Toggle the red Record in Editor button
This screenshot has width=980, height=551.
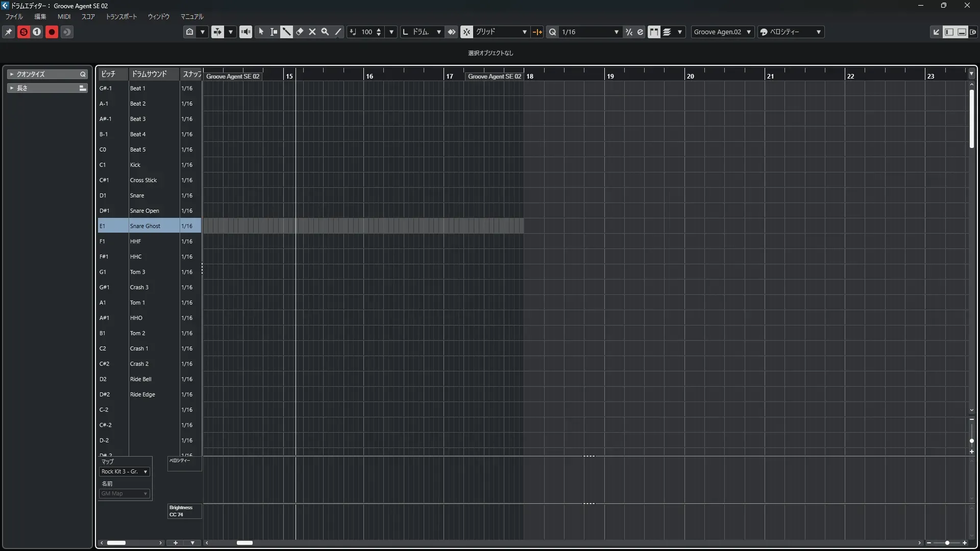(x=52, y=32)
